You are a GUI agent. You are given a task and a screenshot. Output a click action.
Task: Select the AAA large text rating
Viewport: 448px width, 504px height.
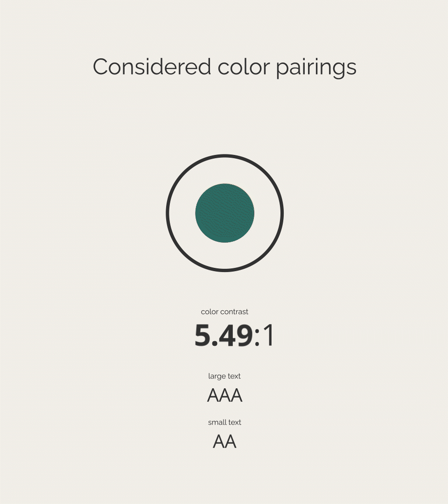[224, 396]
